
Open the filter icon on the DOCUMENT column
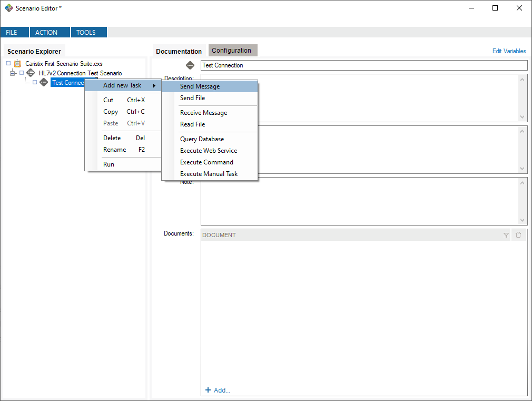[x=506, y=234]
